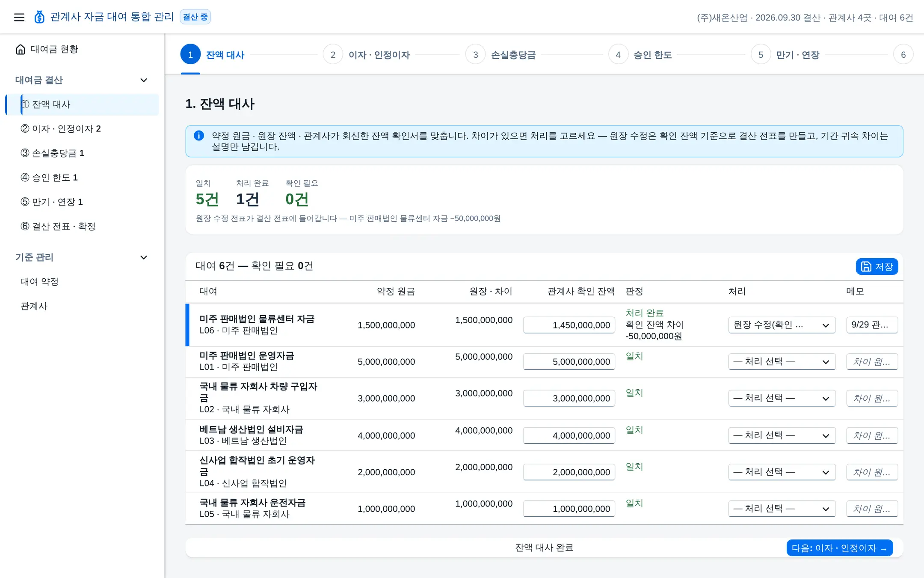The width and height of the screenshot is (924, 578).
Task: Go to step 4 승인 한도 tab
Action: (x=640, y=54)
